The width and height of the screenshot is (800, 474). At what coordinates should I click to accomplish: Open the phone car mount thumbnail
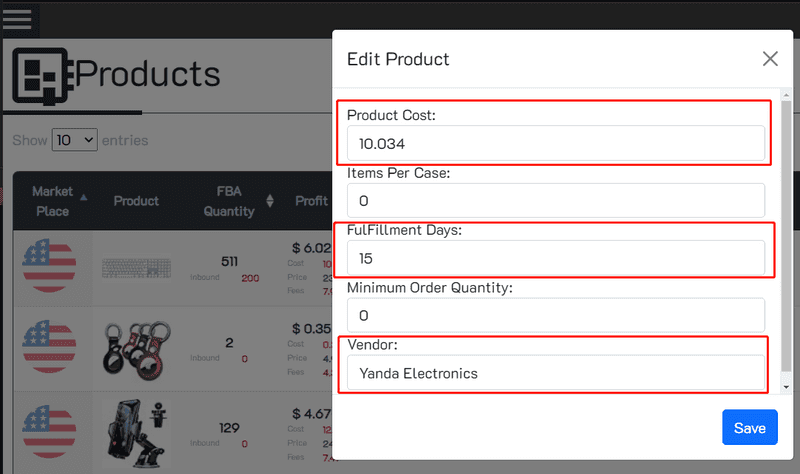point(136,432)
